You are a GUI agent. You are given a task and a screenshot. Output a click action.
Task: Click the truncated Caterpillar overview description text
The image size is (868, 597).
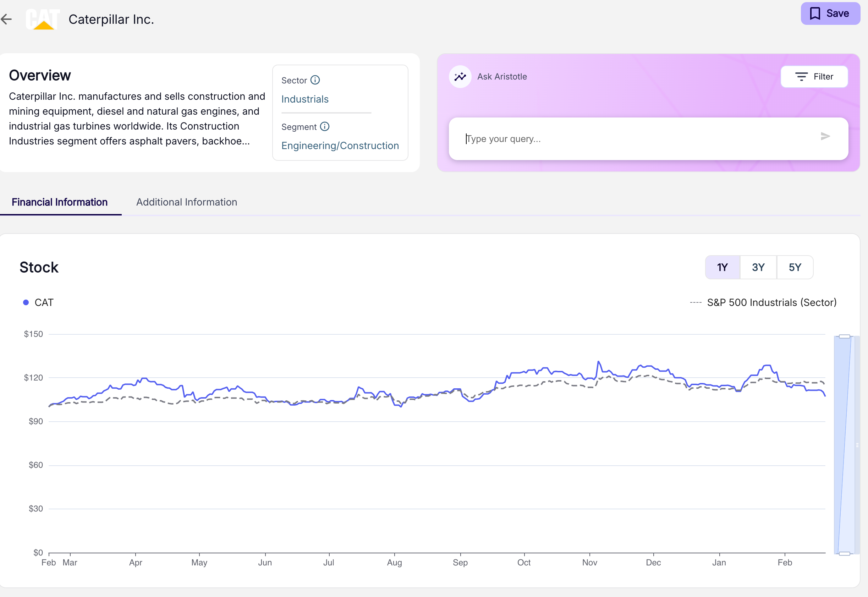tap(137, 119)
